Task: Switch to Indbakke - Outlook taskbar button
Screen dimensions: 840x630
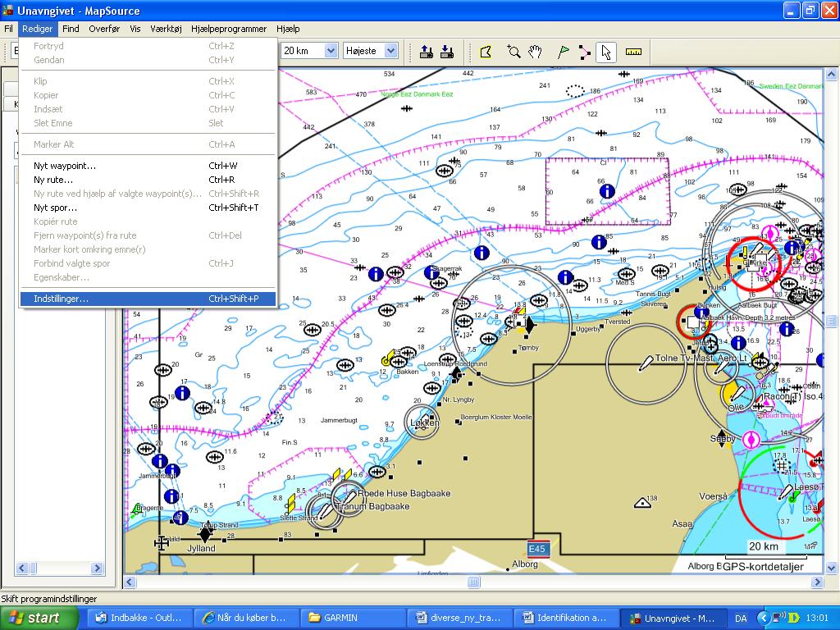Action: [x=138, y=619]
